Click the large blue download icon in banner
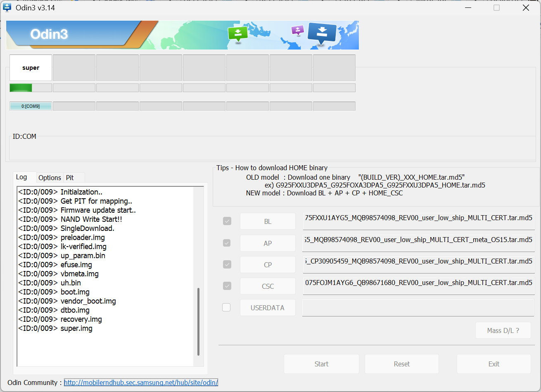The width and height of the screenshot is (541, 392). [322, 33]
